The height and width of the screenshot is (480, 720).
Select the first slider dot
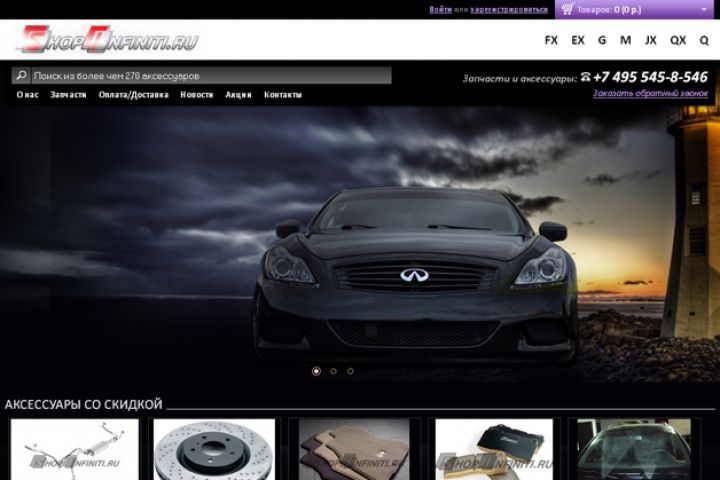pyautogui.click(x=316, y=371)
